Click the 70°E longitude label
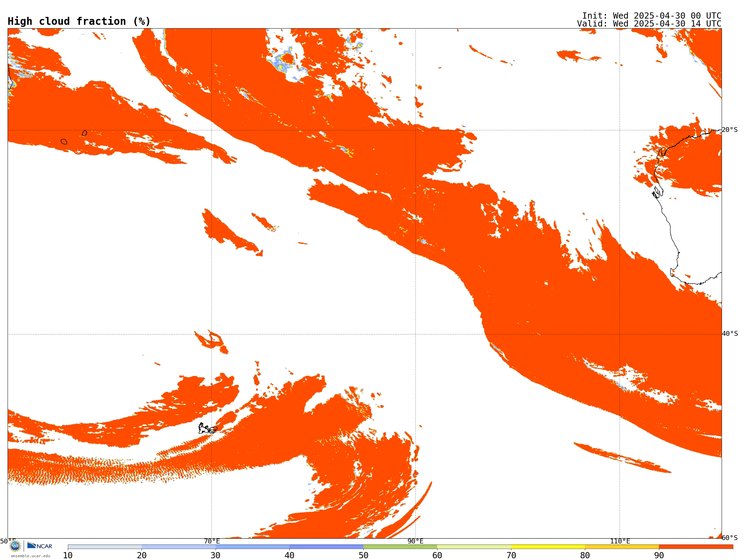 212,541
